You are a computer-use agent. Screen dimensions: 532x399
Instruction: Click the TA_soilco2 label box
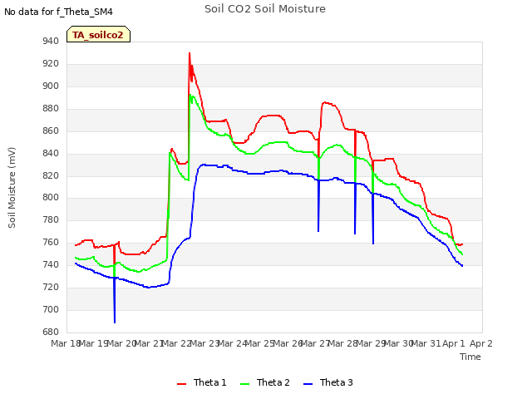coord(98,34)
